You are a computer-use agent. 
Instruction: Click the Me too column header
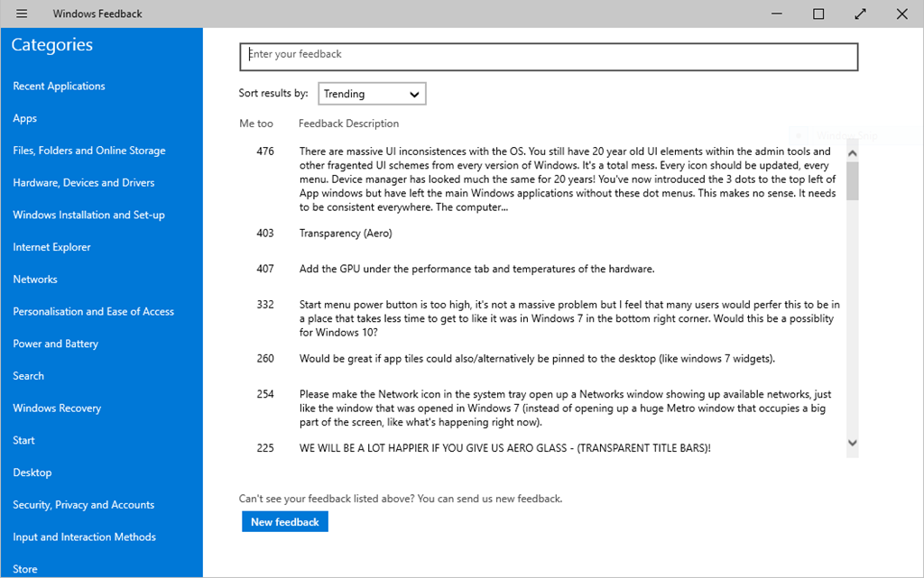coord(255,124)
